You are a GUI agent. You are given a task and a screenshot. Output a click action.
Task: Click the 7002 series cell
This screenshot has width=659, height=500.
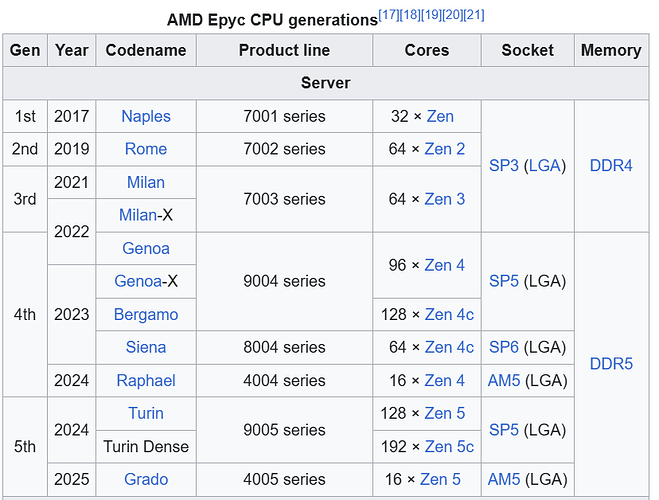pos(285,149)
